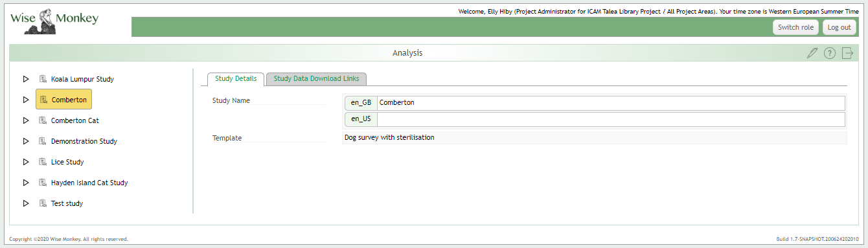
Task: Click the Log out button
Action: 839,27
